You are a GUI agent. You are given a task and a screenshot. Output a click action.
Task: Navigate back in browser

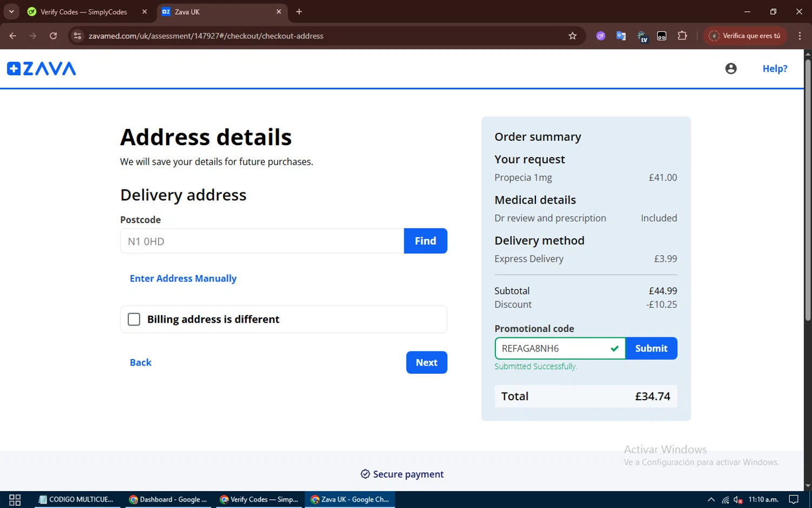pyautogui.click(x=13, y=36)
